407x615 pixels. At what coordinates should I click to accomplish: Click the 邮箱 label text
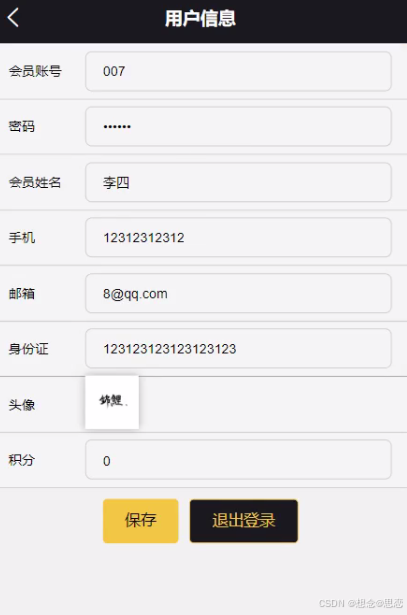point(22,293)
